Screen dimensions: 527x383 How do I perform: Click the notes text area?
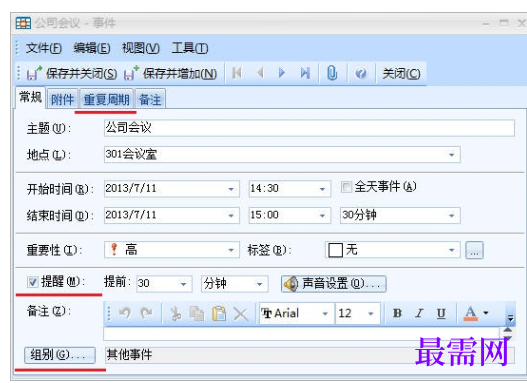pyautogui.click(x=301, y=334)
